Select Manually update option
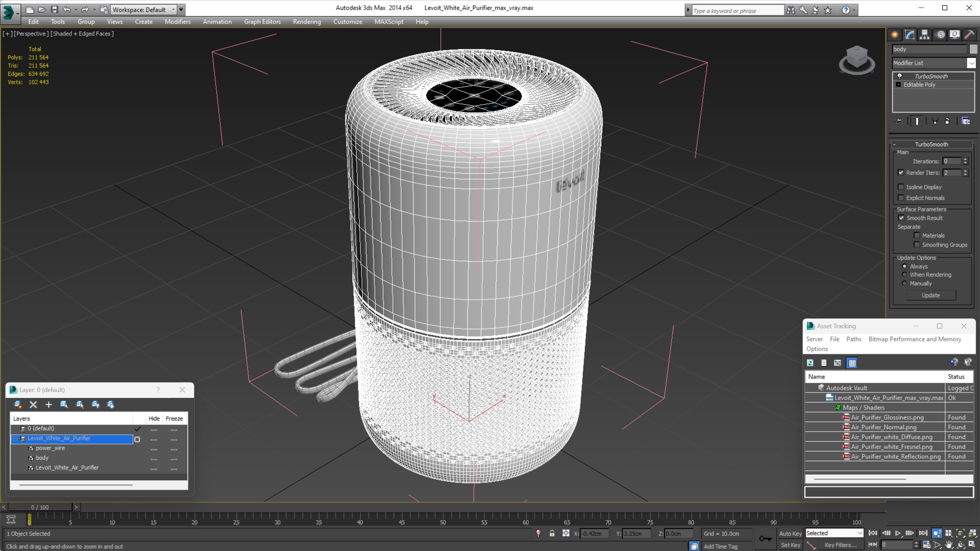Screen dimensions: 980x551 pyautogui.click(x=904, y=283)
